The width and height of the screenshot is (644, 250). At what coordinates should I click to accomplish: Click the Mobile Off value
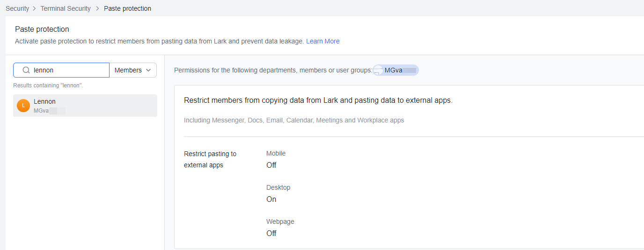click(x=271, y=165)
